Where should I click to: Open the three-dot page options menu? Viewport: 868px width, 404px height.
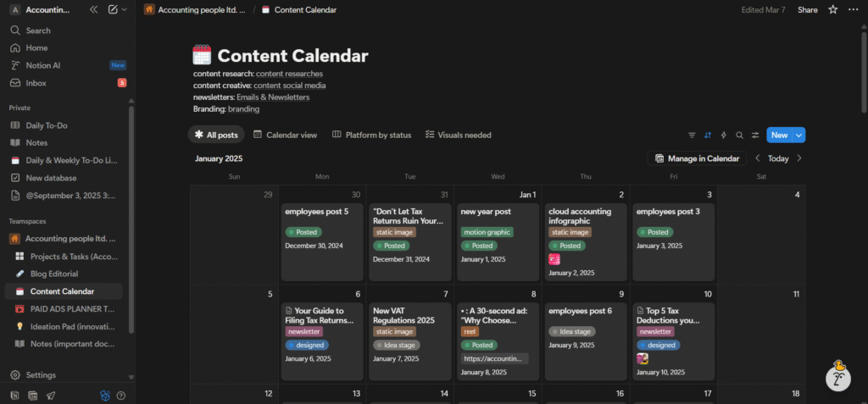pos(854,9)
